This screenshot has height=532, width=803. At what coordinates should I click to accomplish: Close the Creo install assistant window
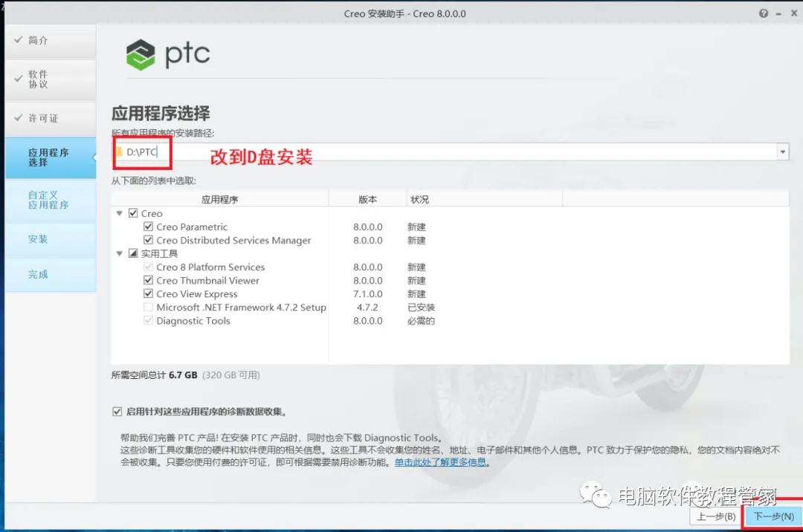click(x=794, y=13)
